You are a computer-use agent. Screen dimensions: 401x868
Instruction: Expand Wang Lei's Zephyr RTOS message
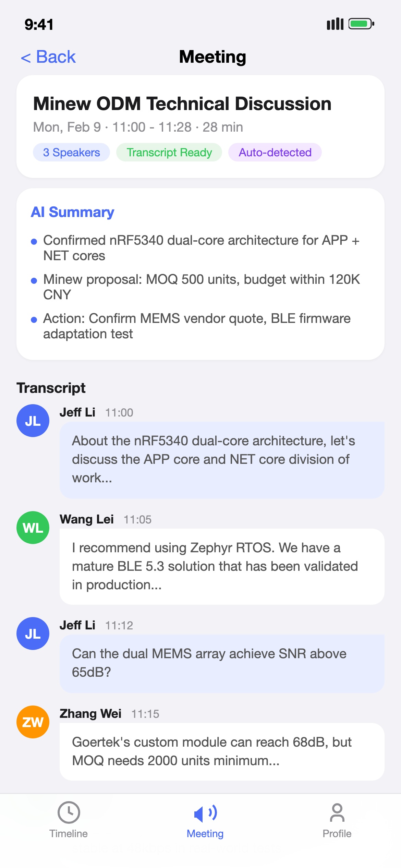point(222,566)
